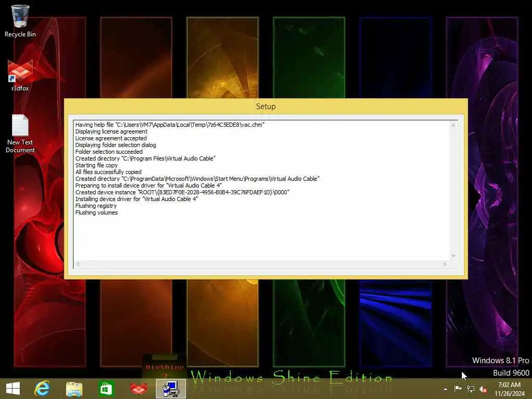The height and width of the screenshot is (399, 532).
Task: Click the 'Starting file copy' log line
Action: tap(96, 165)
